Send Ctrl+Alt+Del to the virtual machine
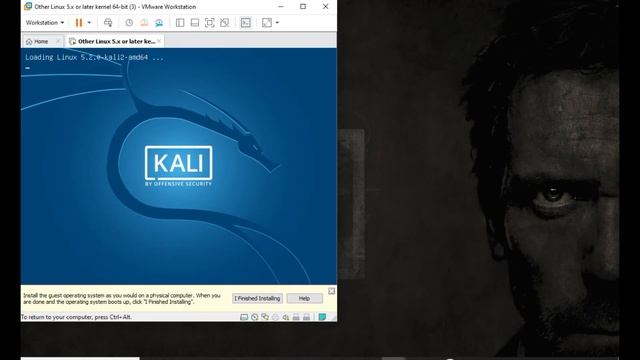 point(108,22)
